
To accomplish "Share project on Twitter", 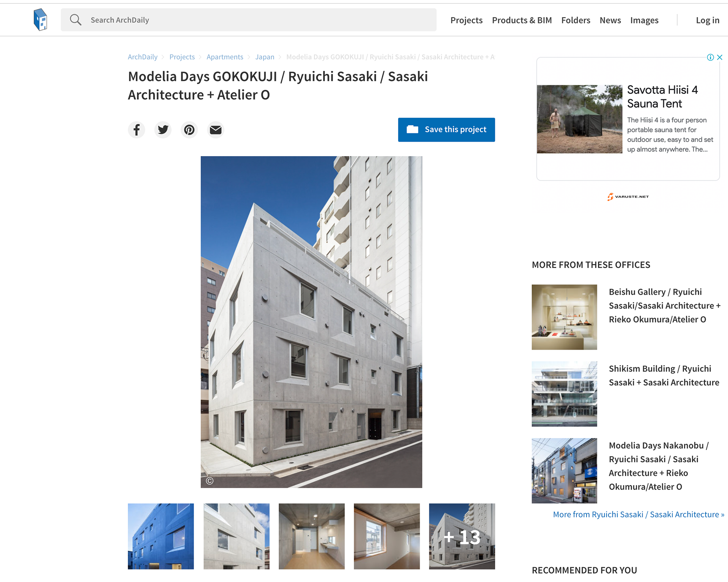I will pos(163,130).
